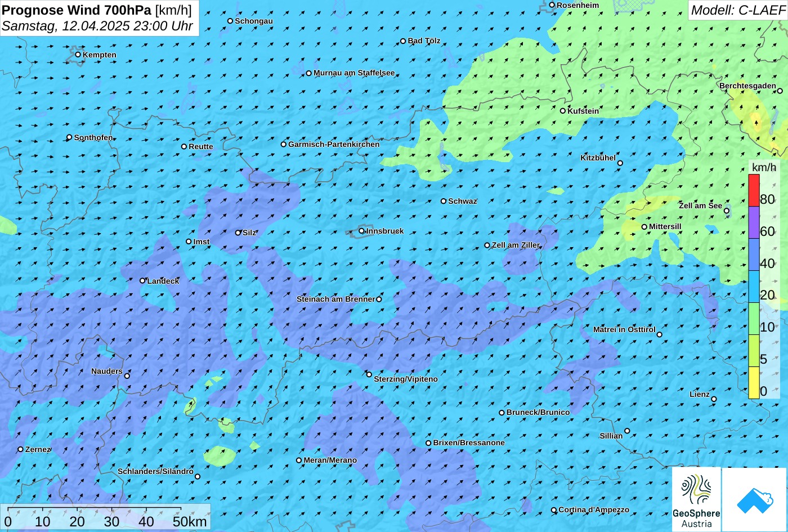Click the Sillian label
Screen dimensions: 788x532
point(611,436)
